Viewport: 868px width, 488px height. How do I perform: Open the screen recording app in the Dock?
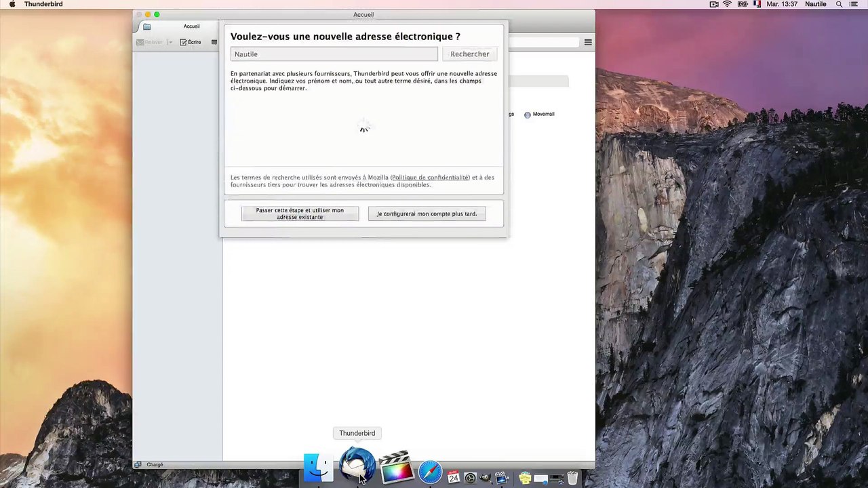point(502,477)
